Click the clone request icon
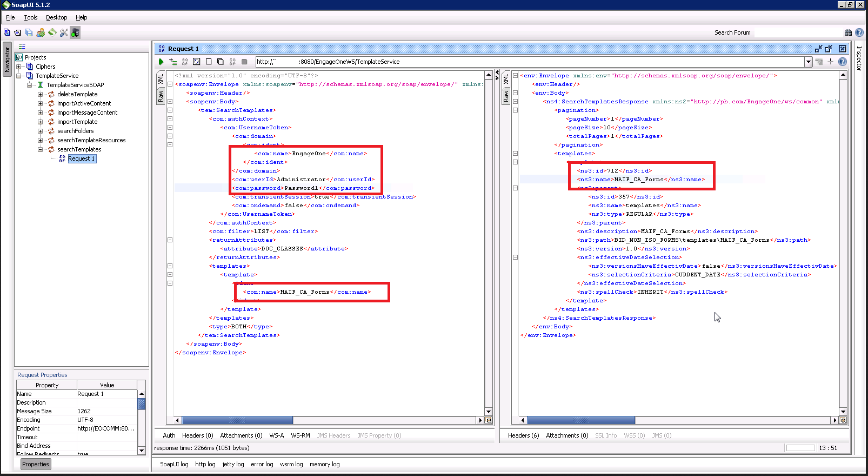The image size is (868, 476). click(x=221, y=62)
